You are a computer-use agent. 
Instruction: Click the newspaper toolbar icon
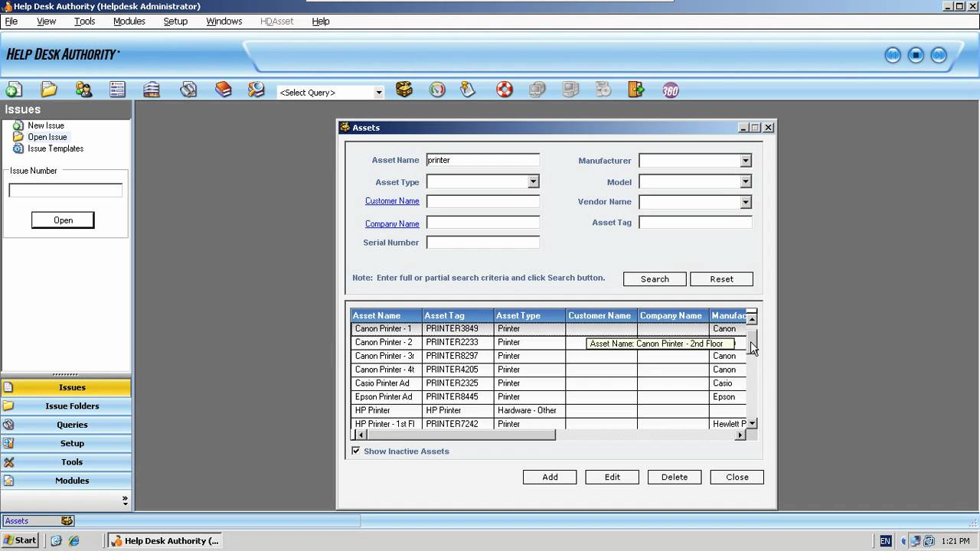pos(188,90)
